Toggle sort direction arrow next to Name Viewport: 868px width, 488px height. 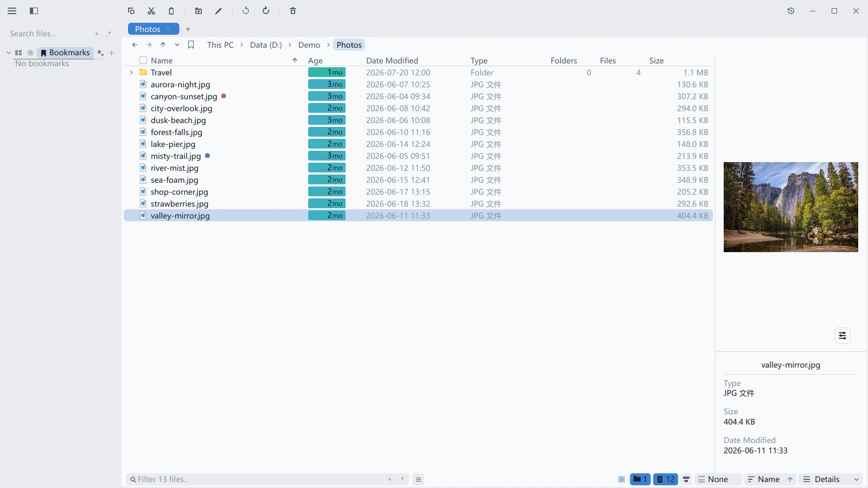click(x=790, y=479)
